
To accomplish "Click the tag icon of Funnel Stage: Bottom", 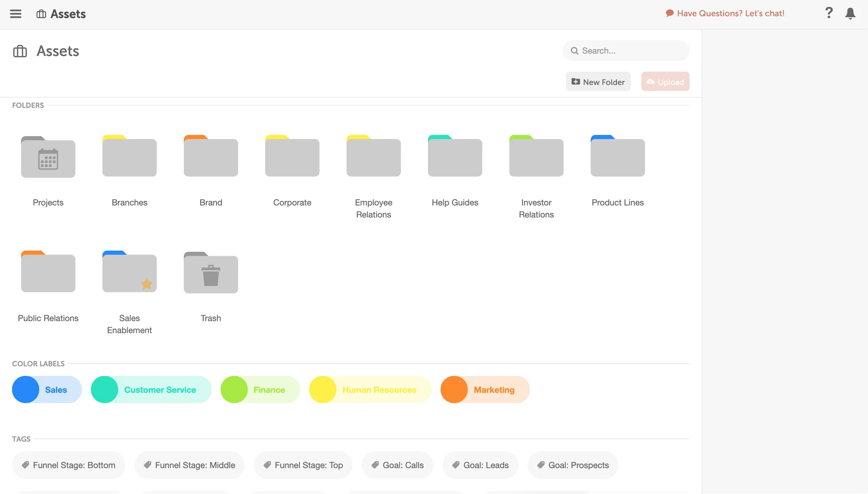I will tap(26, 465).
